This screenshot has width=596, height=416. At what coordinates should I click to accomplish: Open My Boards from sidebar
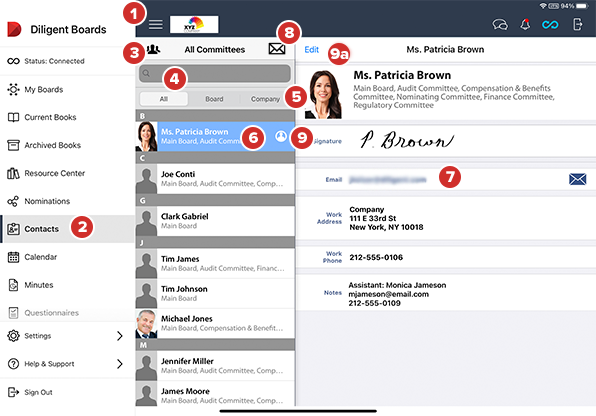(68, 90)
